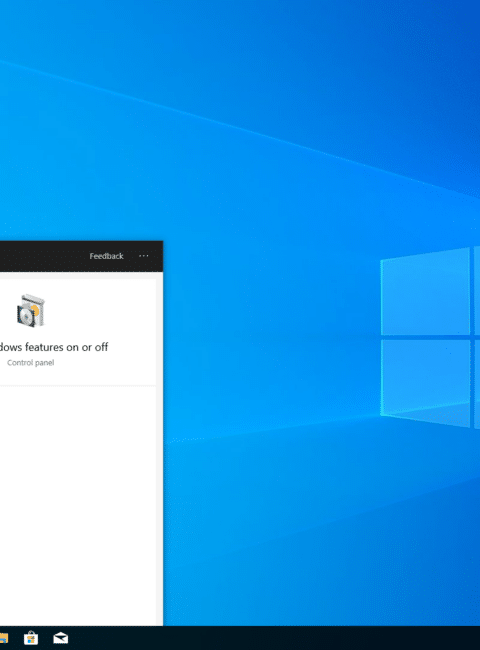This screenshot has width=480, height=650.
Task: Open Mail app from the taskbar
Action: 61,638
